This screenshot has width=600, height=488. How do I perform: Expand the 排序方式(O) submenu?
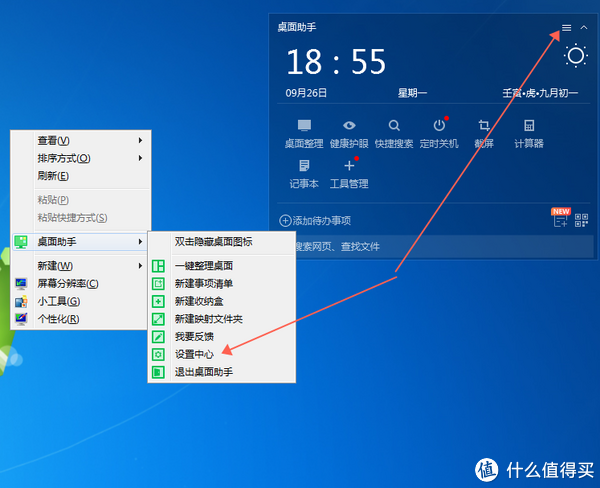pos(81,158)
